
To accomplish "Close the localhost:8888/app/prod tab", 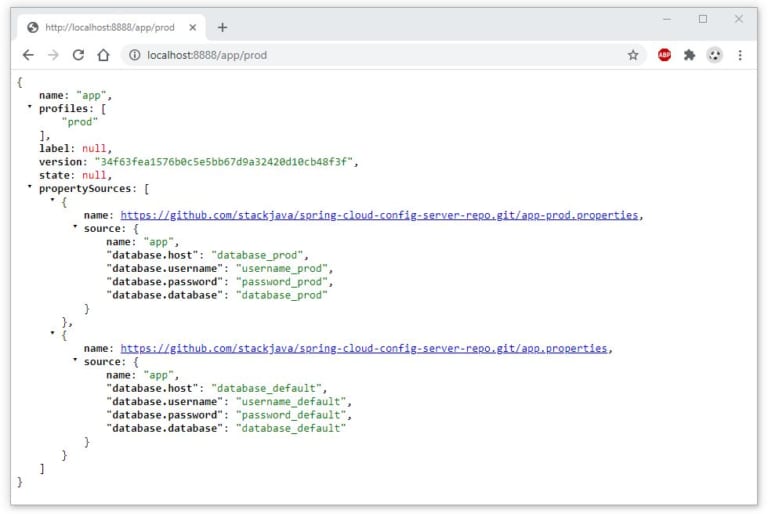I will pyautogui.click(x=192, y=27).
